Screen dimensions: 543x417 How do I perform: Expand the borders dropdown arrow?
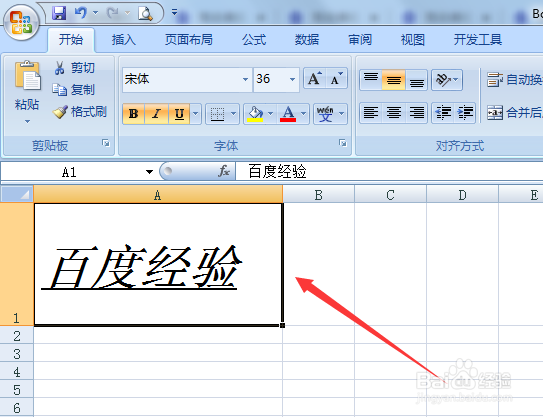click(233, 113)
